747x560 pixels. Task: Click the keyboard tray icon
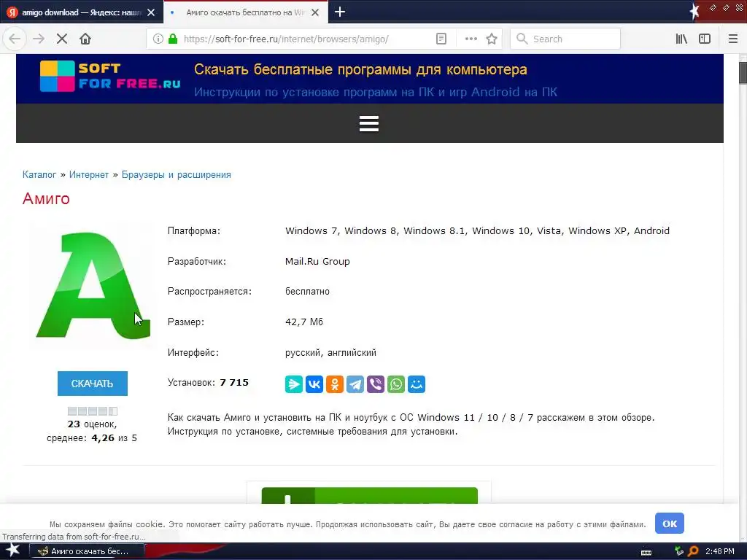coord(646,553)
